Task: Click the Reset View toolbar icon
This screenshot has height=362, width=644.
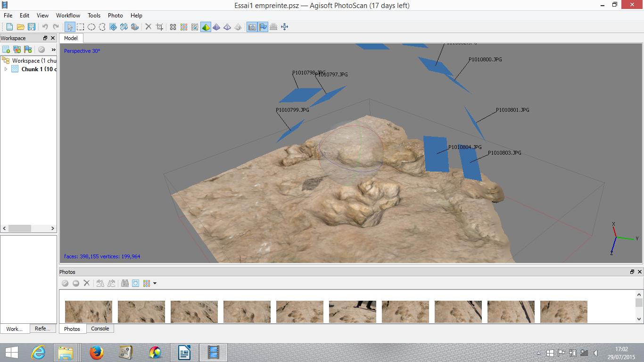Action: coord(284,27)
